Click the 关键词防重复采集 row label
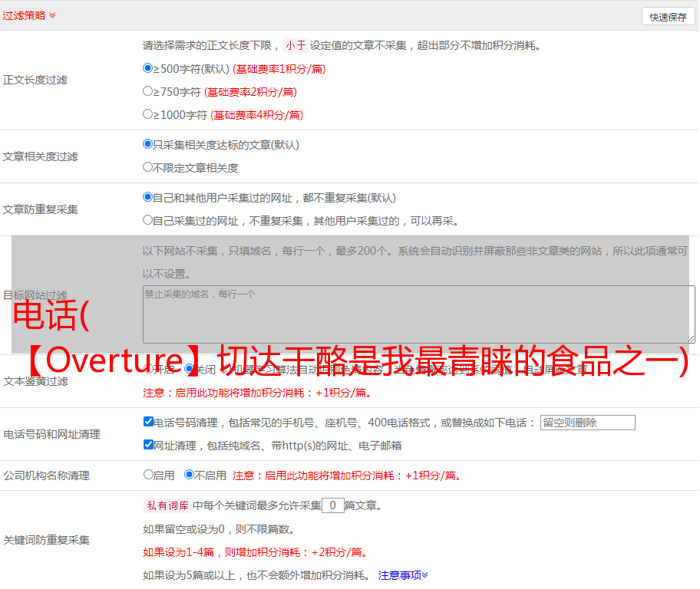700x589 pixels. 46,541
